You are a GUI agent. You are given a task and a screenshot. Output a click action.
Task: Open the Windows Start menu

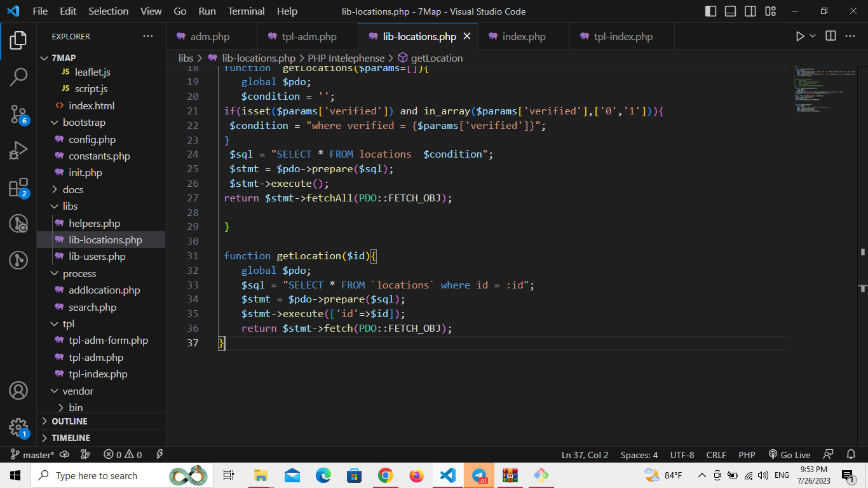pyautogui.click(x=15, y=475)
